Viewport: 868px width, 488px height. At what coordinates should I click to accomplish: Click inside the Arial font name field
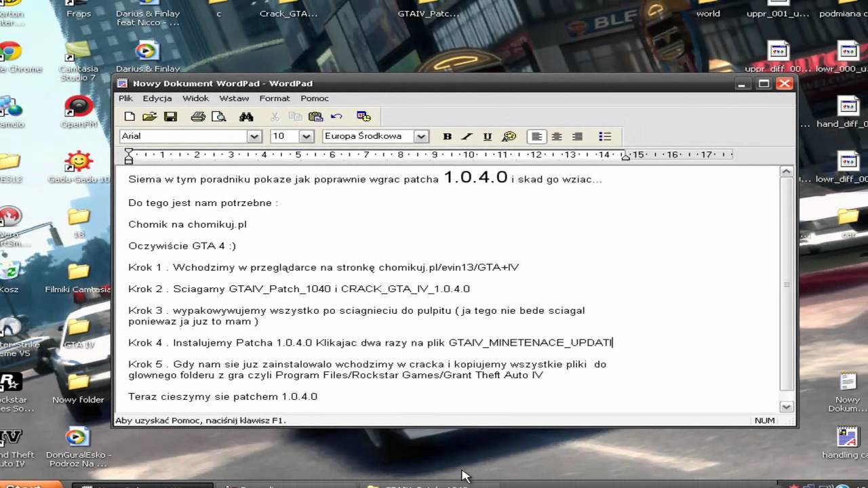[183, 136]
